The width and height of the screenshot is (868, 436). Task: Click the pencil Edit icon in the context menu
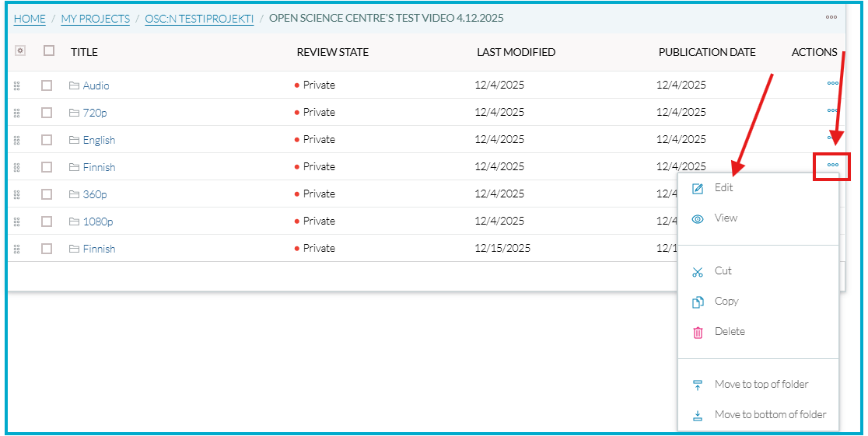[698, 189]
